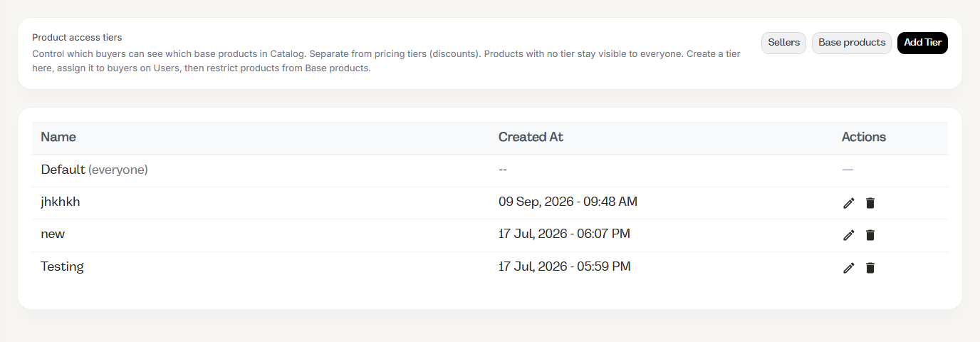The height and width of the screenshot is (342, 980).
Task: Click the Created At column header
Action: pos(531,137)
